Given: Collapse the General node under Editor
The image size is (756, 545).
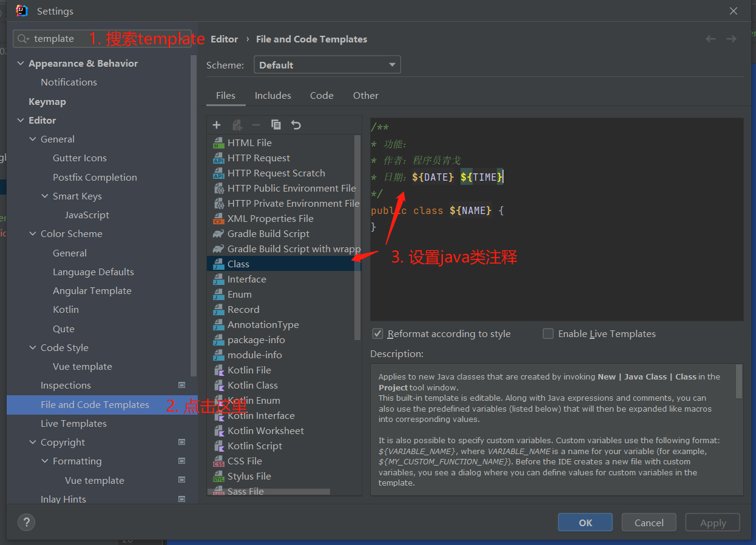Looking at the screenshot, I should (x=33, y=139).
